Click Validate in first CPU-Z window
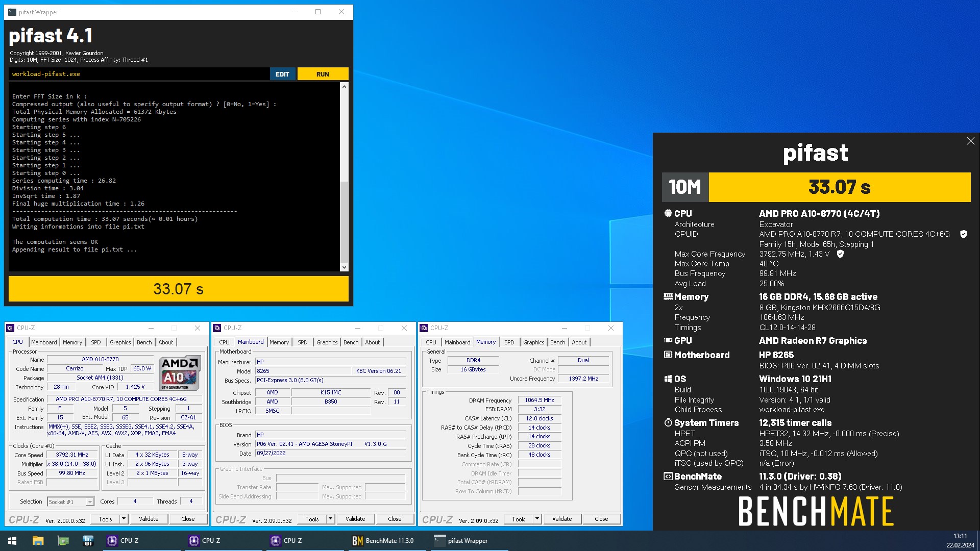The height and width of the screenshot is (551, 980). point(149,519)
